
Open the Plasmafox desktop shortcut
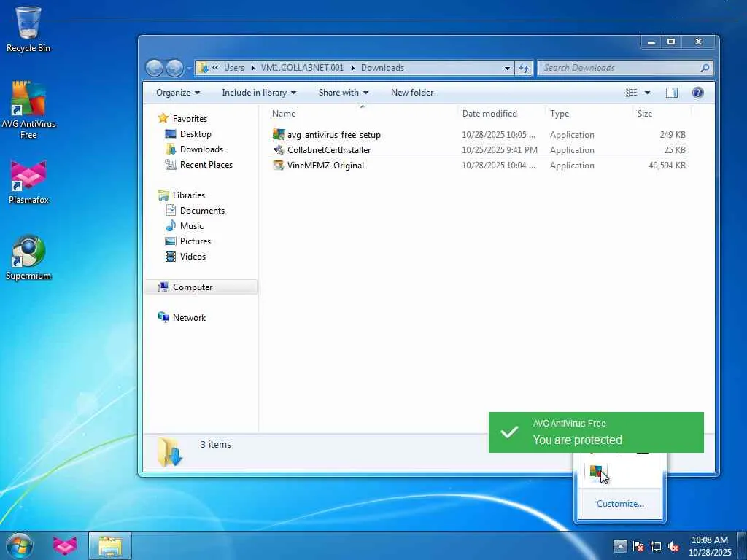click(x=28, y=182)
